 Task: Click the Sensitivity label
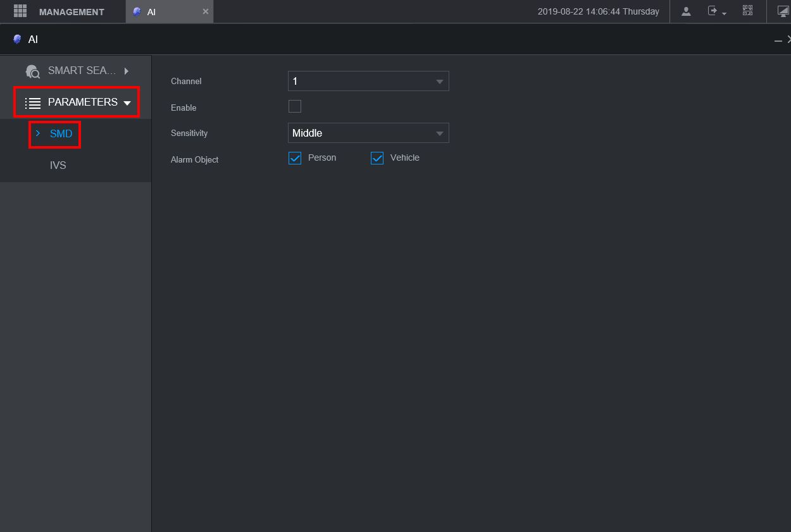[189, 133]
